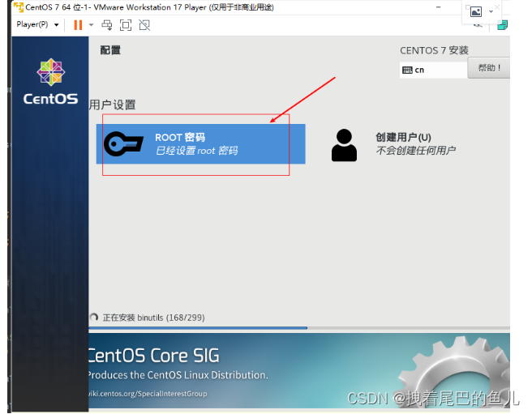This screenshot has width=532, height=414.
Task: Enter full screen mode
Action: coord(126,25)
